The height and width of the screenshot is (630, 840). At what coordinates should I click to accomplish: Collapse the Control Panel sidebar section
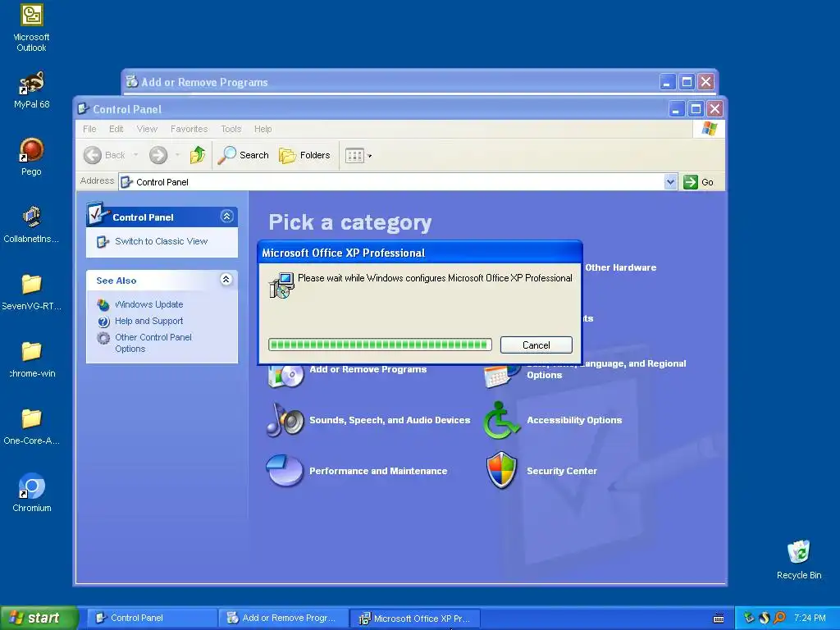[x=226, y=217]
